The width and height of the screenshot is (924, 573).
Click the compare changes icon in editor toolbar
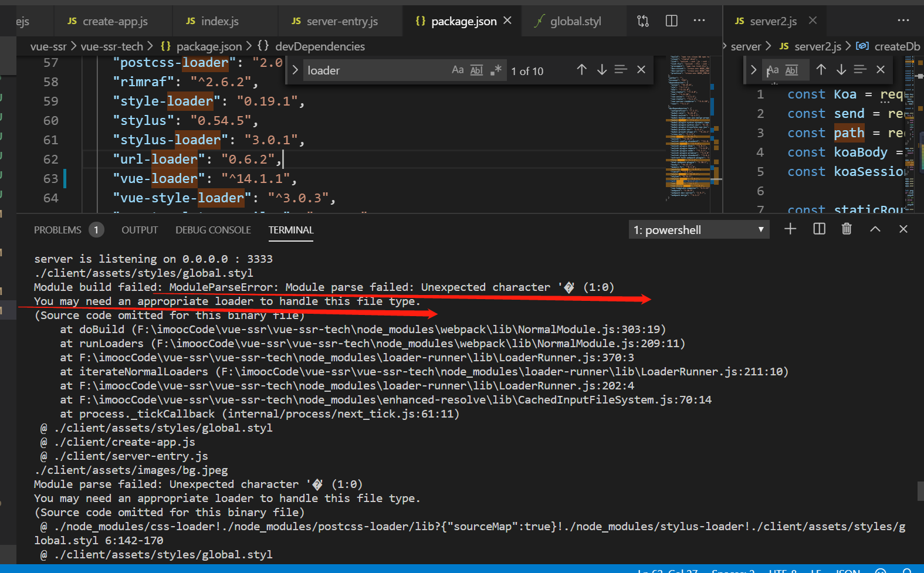click(643, 21)
